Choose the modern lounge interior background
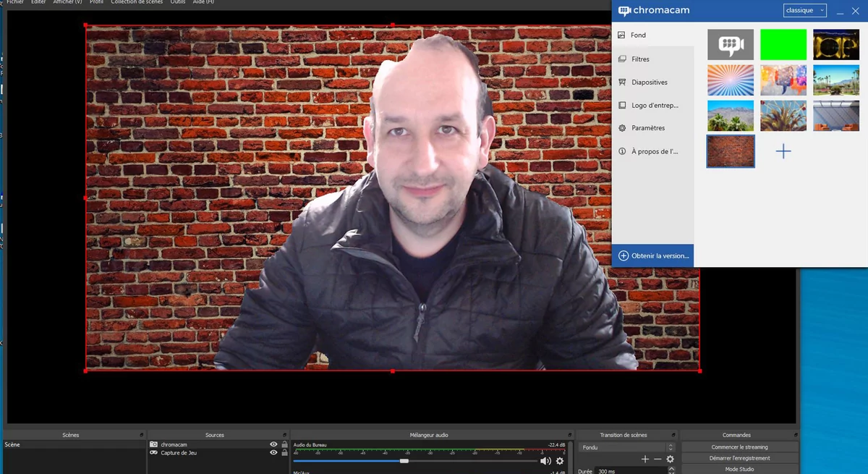868x474 pixels. [x=836, y=116]
